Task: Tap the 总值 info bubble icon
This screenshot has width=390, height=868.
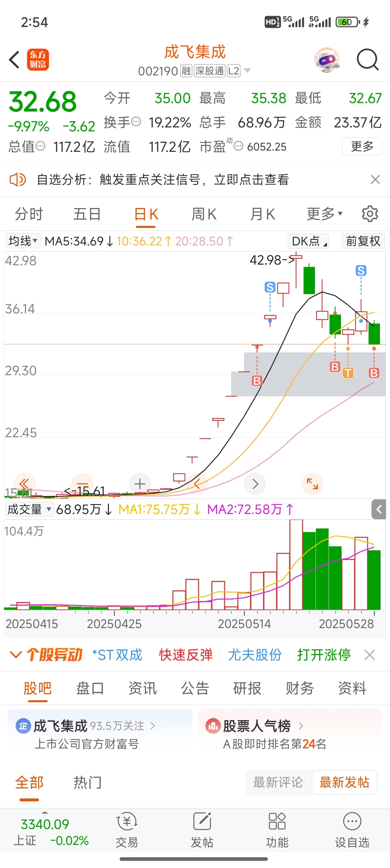Action: 40,146
